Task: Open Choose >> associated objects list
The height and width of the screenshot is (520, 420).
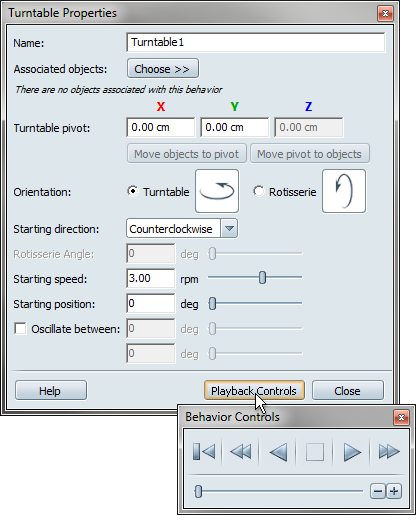Action: click(163, 69)
